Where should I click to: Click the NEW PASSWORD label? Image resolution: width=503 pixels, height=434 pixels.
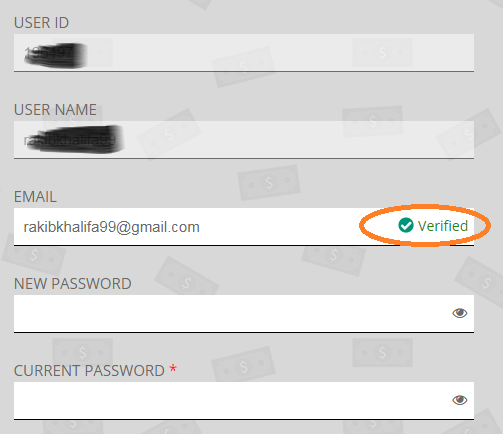[x=72, y=284]
